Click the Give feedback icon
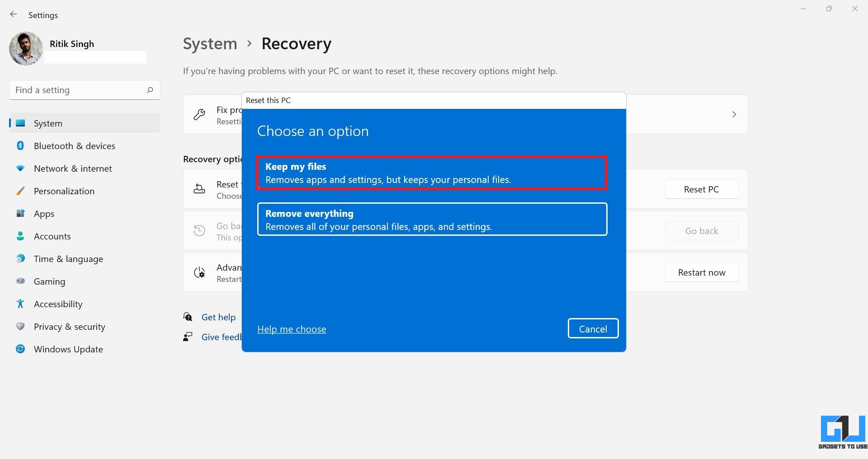868x459 pixels. [x=188, y=337]
